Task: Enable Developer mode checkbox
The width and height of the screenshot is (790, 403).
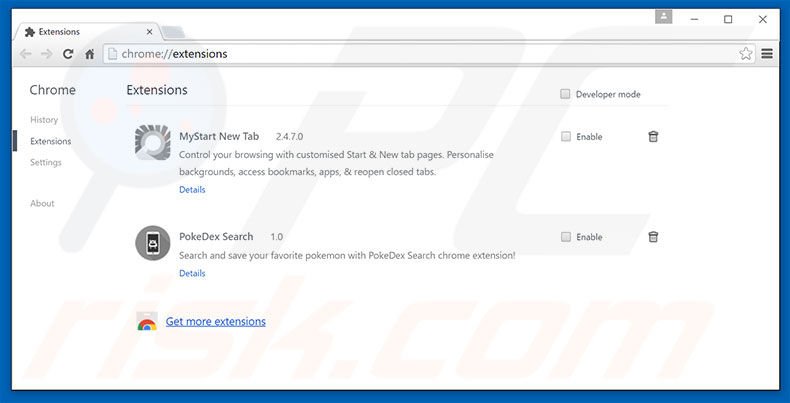Action: [565, 94]
